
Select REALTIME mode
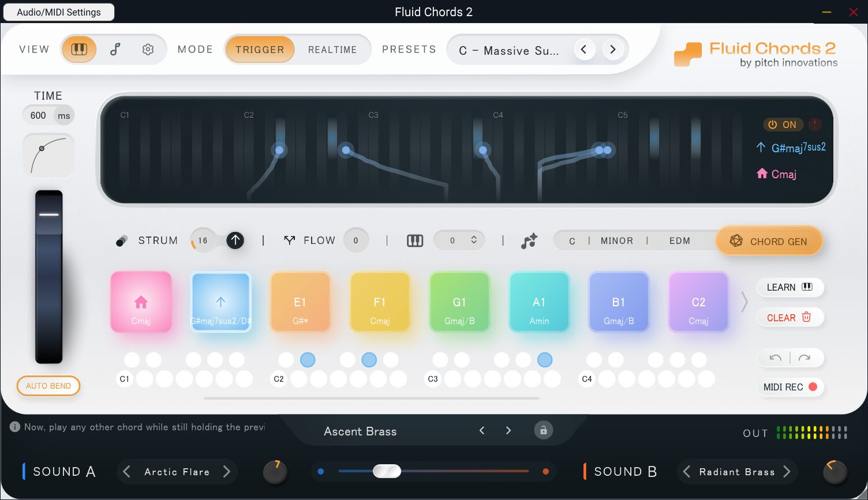pyautogui.click(x=332, y=50)
